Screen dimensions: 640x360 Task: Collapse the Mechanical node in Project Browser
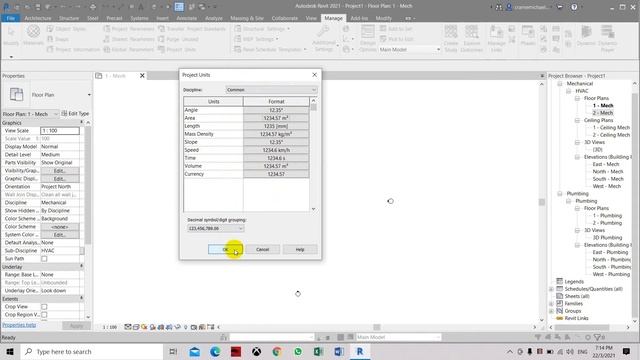pos(560,84)
